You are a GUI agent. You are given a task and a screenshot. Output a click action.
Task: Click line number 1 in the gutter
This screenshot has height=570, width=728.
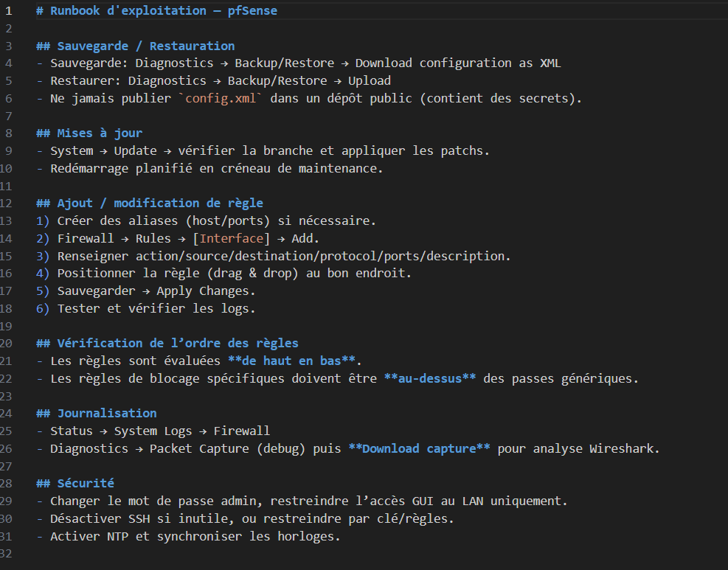(x=9, y=11)
